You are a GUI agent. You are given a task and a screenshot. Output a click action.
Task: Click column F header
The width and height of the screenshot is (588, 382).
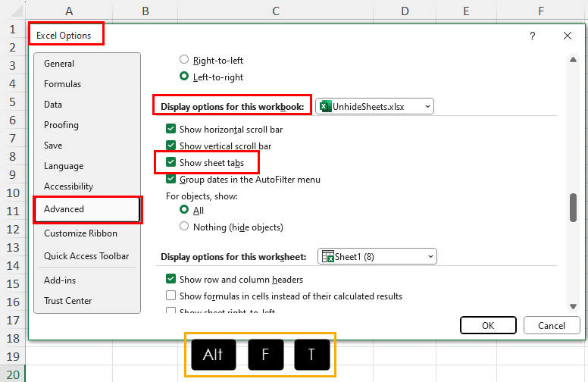pos(541,11)
